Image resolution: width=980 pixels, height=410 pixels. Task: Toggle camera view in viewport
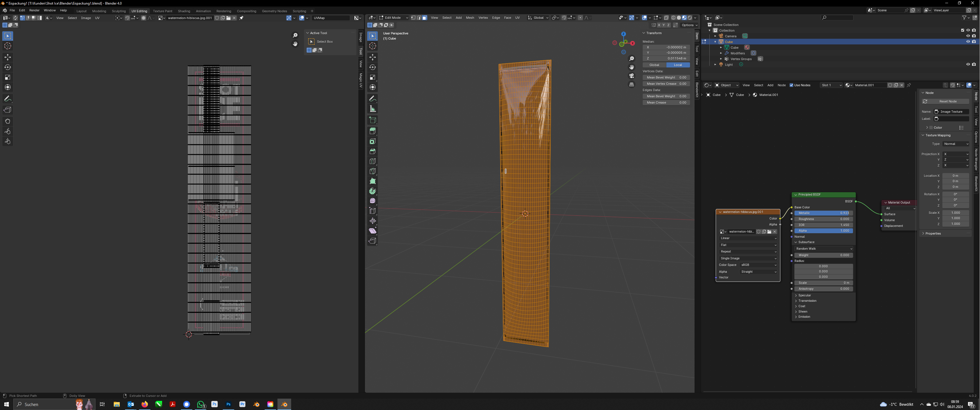pos(632,76)
